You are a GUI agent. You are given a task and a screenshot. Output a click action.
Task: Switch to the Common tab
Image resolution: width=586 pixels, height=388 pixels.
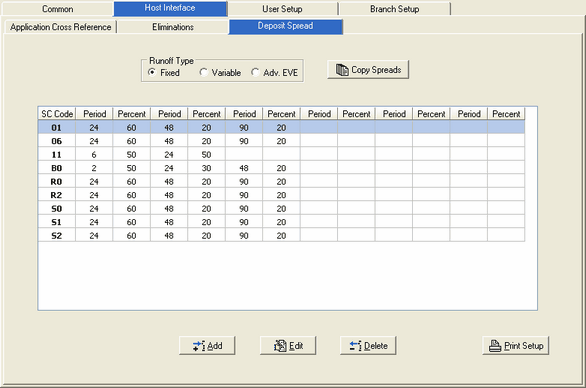[58, 9]
